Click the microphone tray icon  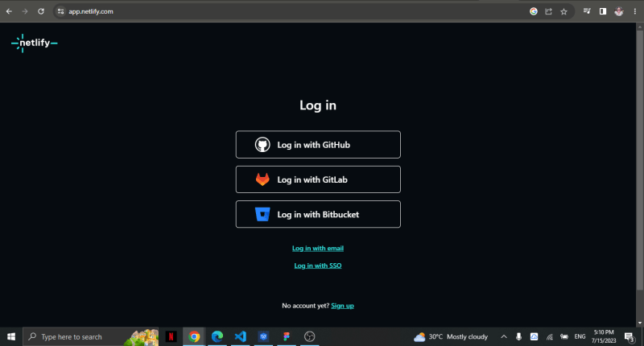click(518, 336)
